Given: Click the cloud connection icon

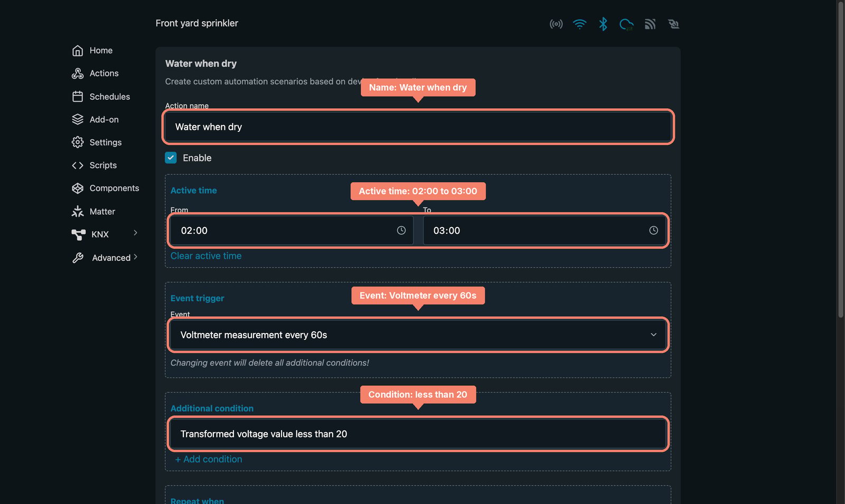Looking at the screenshot, I should (626, 24).
